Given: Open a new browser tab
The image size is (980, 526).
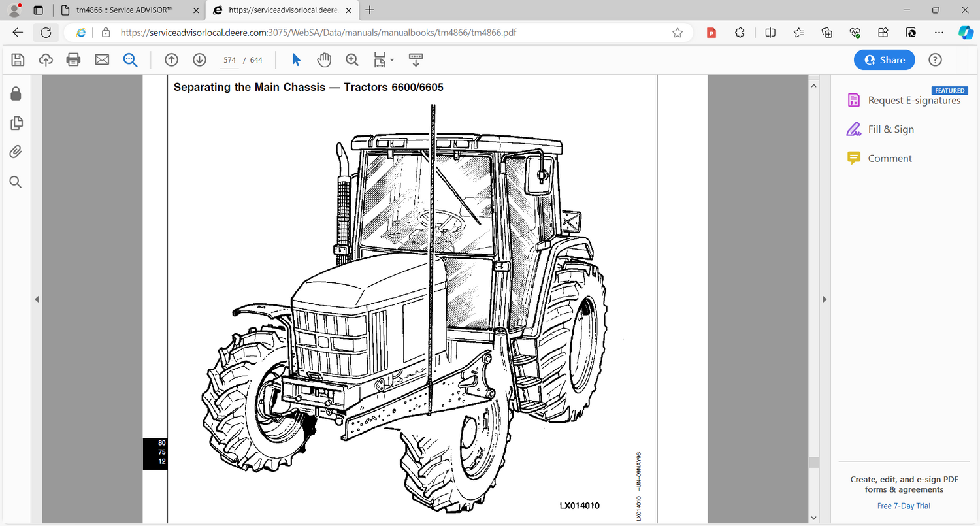Looking at the screenshot, I should pyautogui.click(x=370, y=10).
